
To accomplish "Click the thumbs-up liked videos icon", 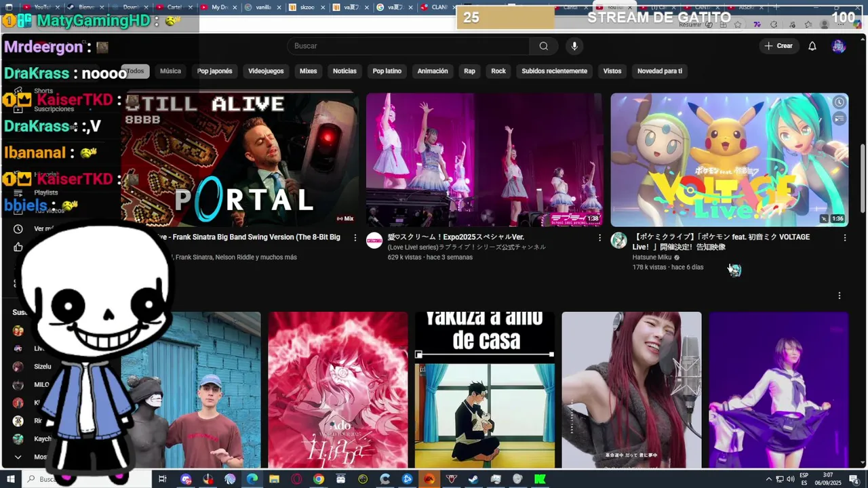I will tap(18, 247).
